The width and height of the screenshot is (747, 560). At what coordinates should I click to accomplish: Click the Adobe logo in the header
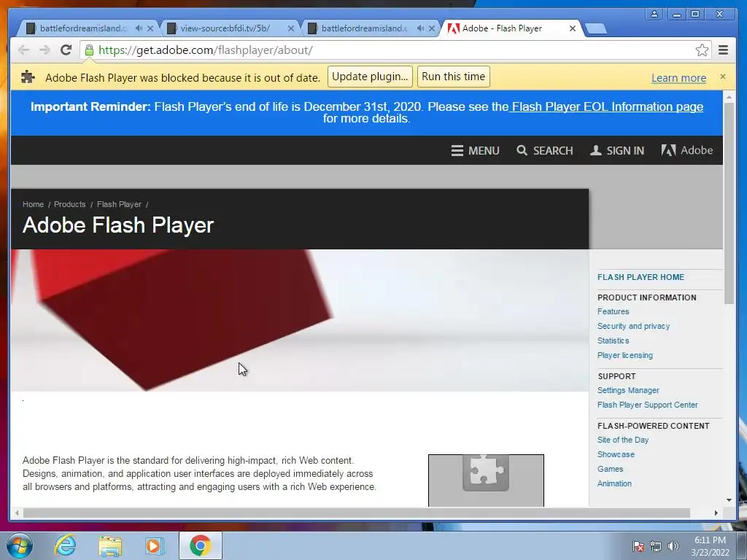pyautogui.click(x=687, y=150)
